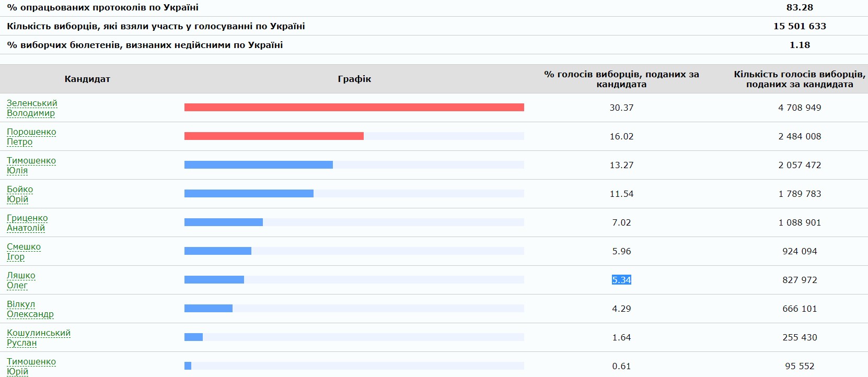Click the blue bar for Тимошенко Юлія

(258, 165)
